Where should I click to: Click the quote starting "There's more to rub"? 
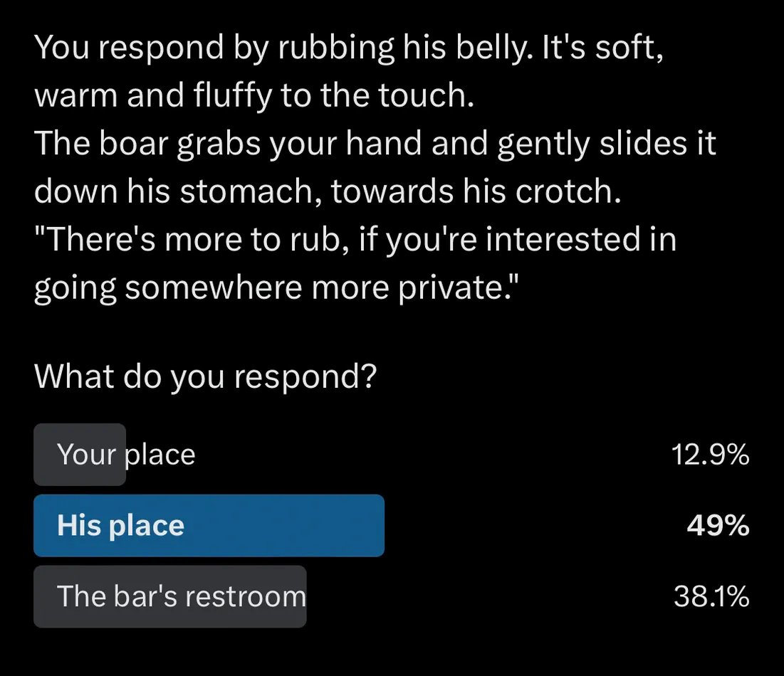coord(355,239)
